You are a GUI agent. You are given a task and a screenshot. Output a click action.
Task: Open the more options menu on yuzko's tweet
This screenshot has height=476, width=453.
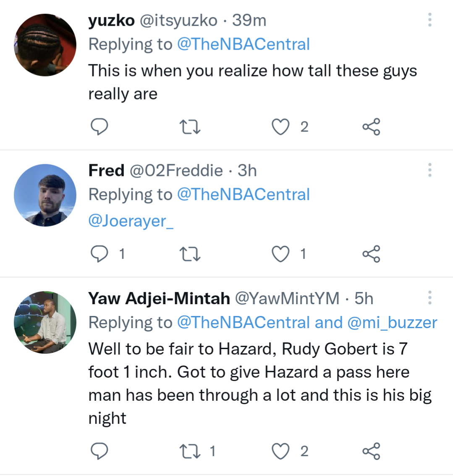(x=430, y=20)
